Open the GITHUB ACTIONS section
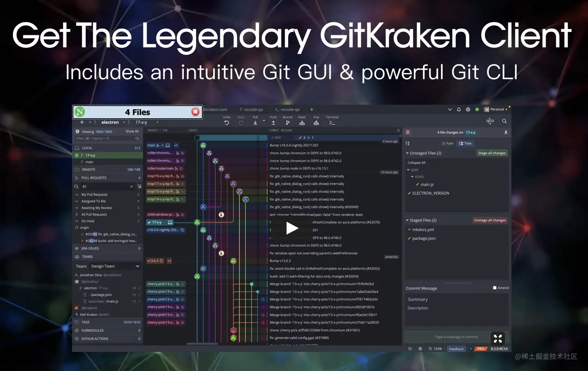The image size is (588, 371). [x=108, y=339]
